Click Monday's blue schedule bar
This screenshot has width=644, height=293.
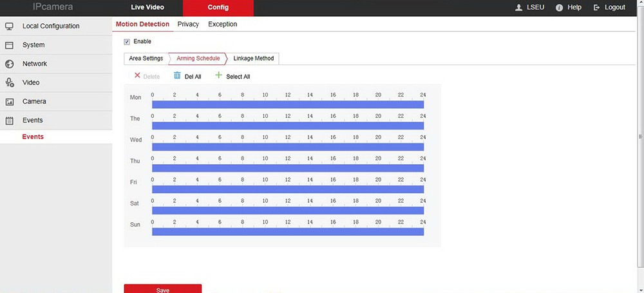[x=288, y=104]
